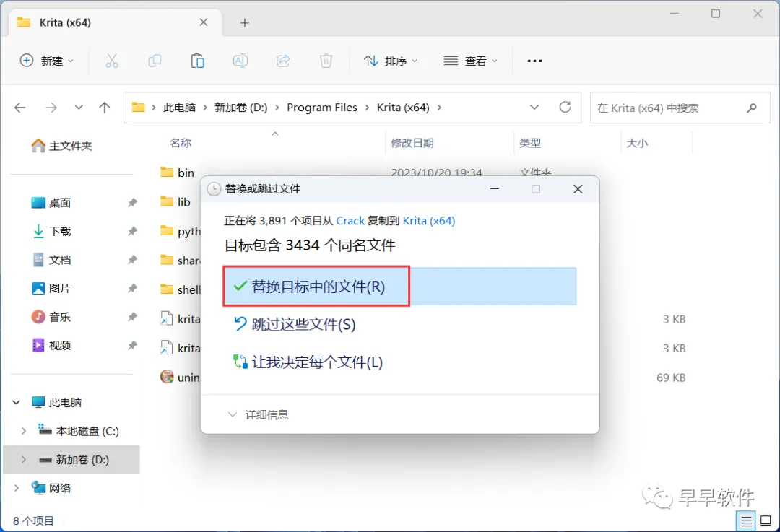Image resolution: width=780 pixels, height=532 pixels.
Task: Click the Copy icon in toolbar
Action: [x=155, y=61]
